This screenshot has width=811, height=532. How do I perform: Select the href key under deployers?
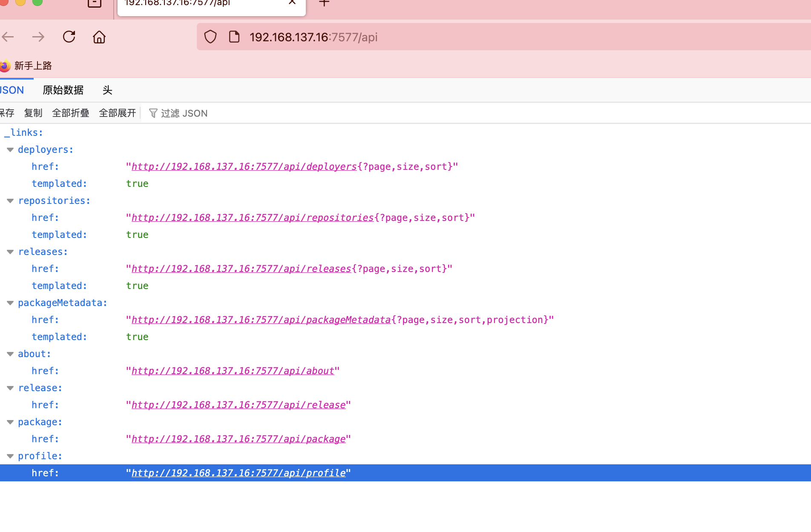click(45, 167)
